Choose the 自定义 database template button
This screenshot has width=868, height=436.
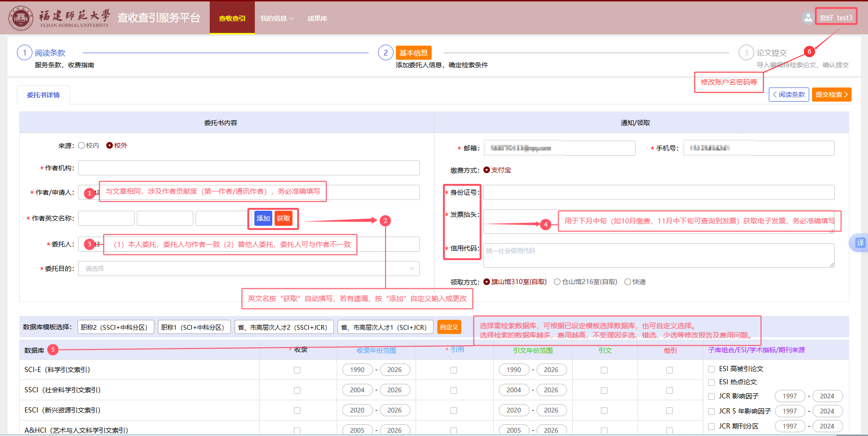tap(449, 327)
